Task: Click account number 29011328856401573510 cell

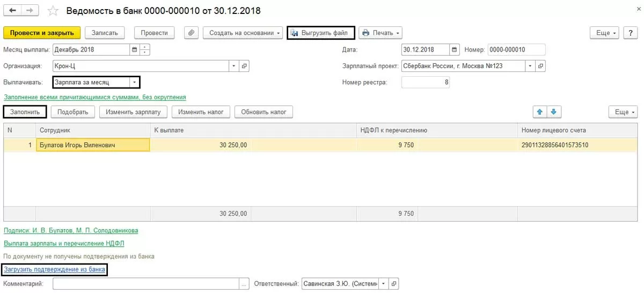Action: (577, 145)
